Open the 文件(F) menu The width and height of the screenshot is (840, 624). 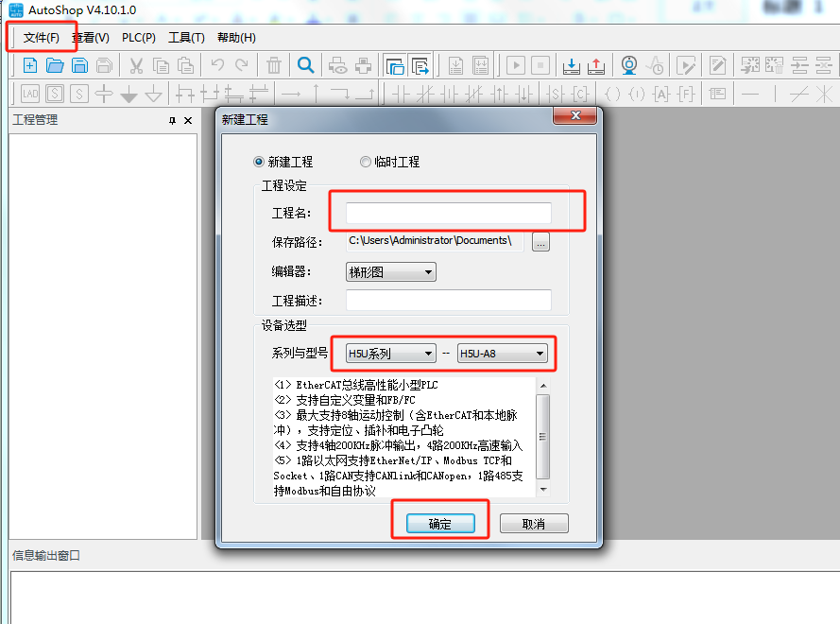coord(42,38)
